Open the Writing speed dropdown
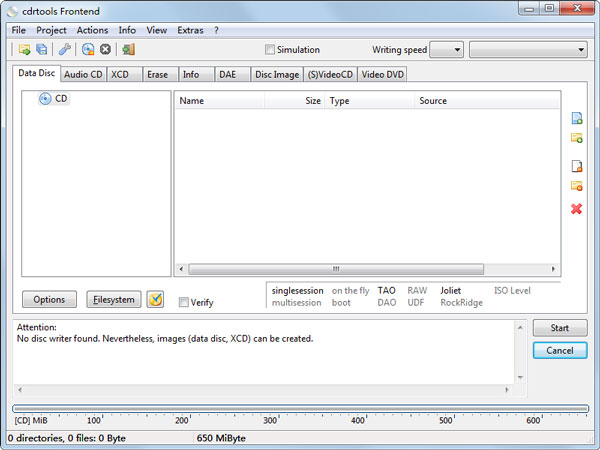Screen dimensions: 600x450 (447, 50)
